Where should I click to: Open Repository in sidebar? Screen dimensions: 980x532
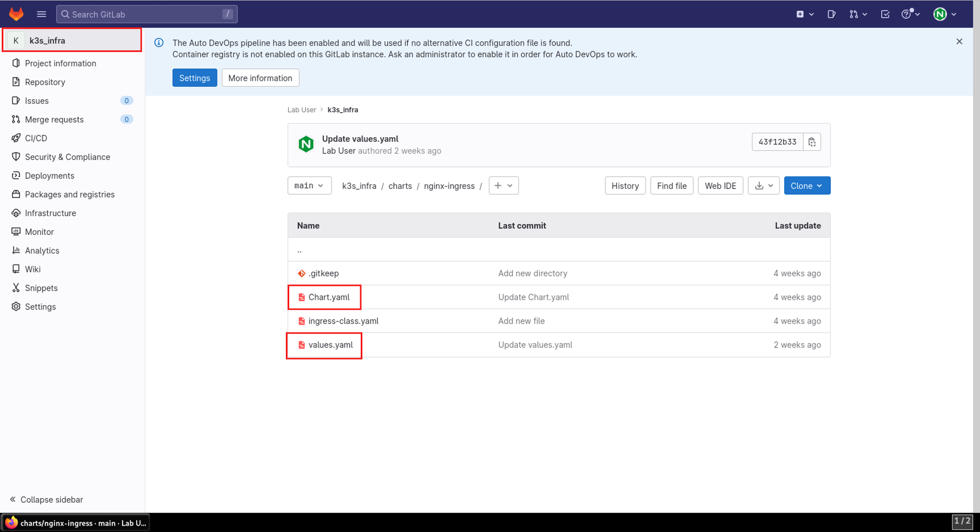tap(45, 82)
